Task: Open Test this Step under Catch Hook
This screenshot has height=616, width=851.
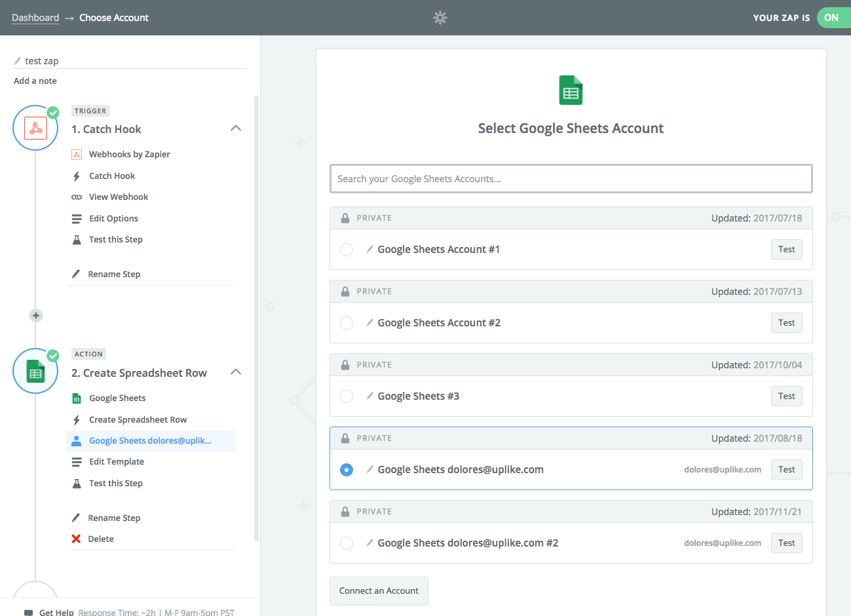Action: coord(116,240)
